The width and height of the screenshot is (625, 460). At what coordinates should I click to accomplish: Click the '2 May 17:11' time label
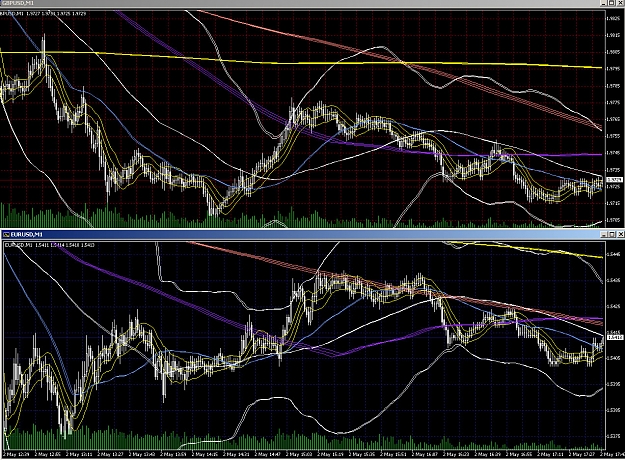(550, 454)
